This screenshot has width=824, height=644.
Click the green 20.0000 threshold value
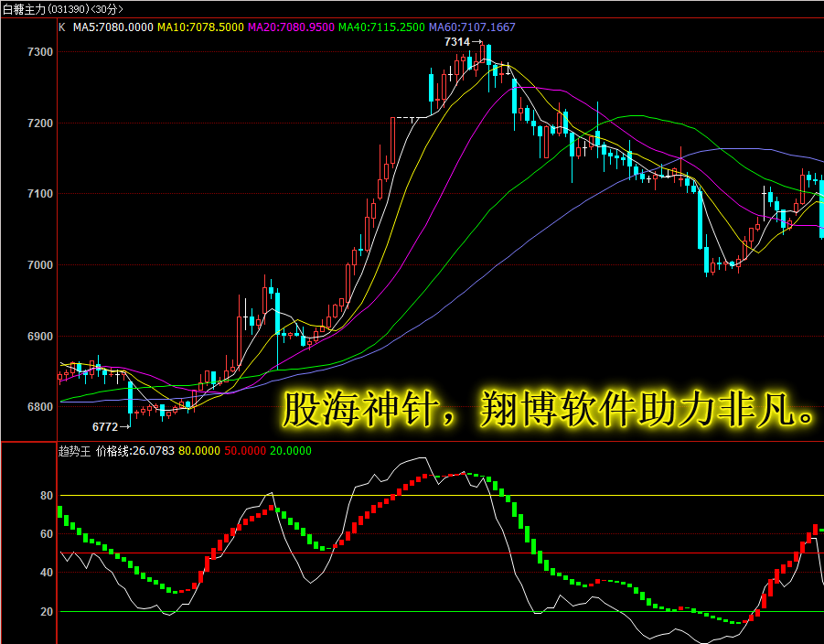(x=291, y=451)
